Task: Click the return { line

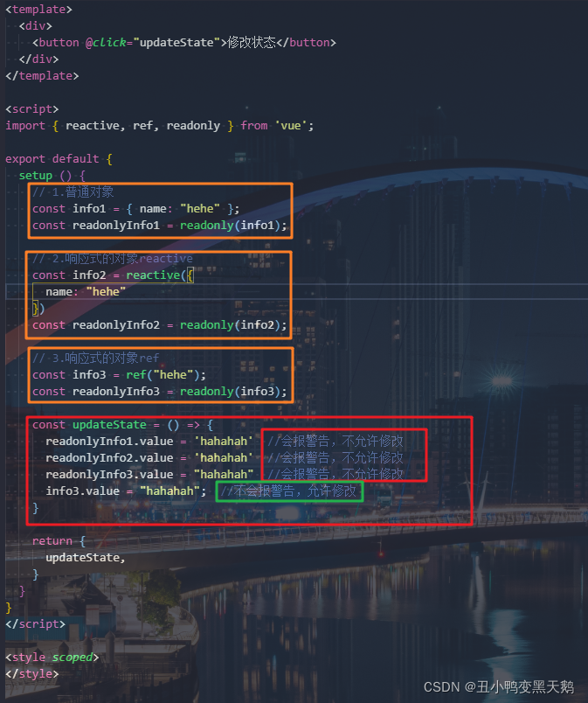Action: [59, 540]
